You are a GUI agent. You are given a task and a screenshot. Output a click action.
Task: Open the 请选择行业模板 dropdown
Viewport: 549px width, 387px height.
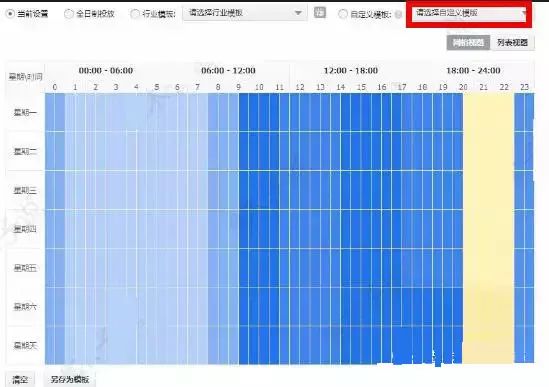[245, 13]
